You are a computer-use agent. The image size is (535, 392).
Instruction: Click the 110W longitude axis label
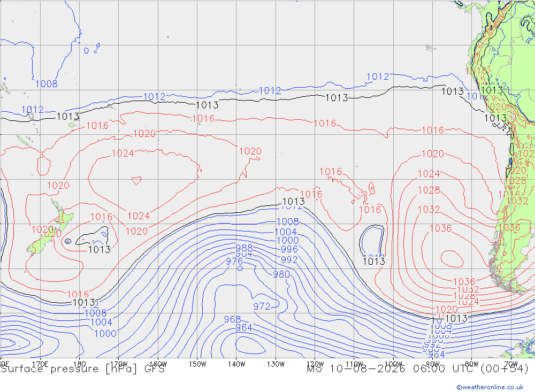[354, 364]
